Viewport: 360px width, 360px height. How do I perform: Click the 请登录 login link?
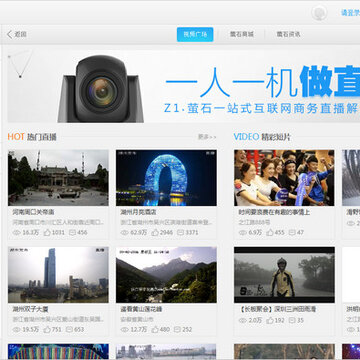click(350, 13)
